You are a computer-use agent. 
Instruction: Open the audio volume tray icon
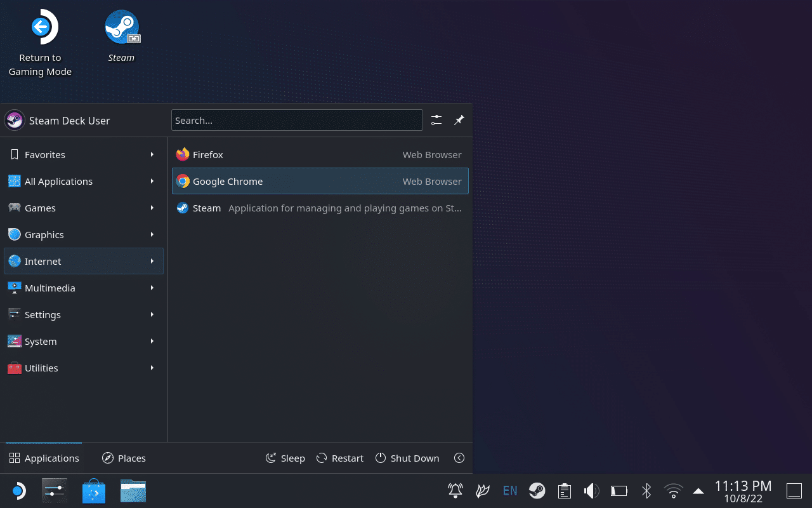tap(592, 490)
